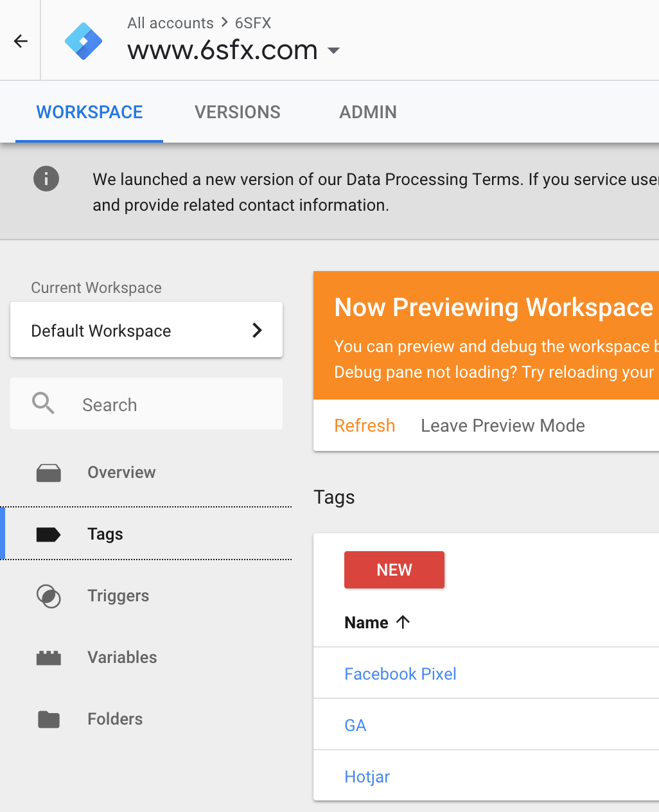Click Leave Preview Mode
Screen dimensions: 659x812
click(503, 425)
